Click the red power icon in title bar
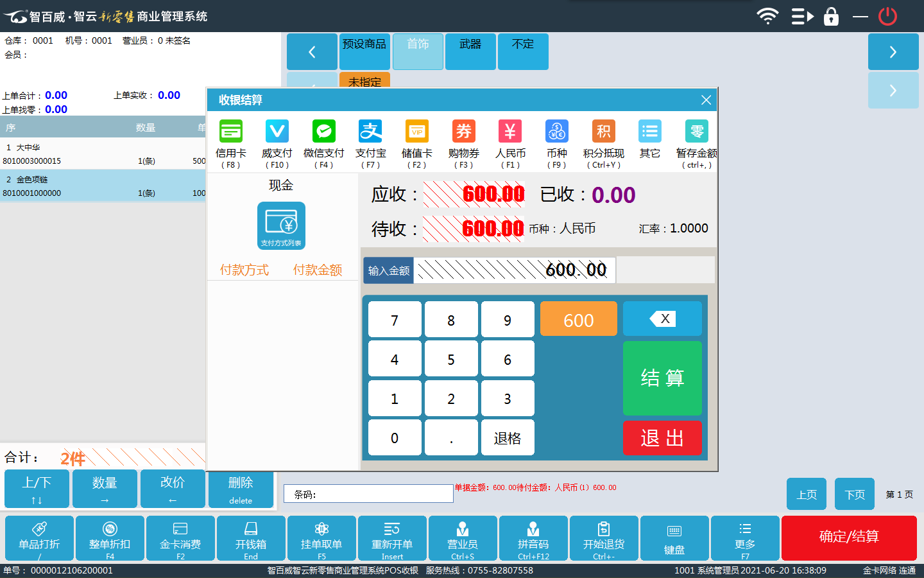 887,16
